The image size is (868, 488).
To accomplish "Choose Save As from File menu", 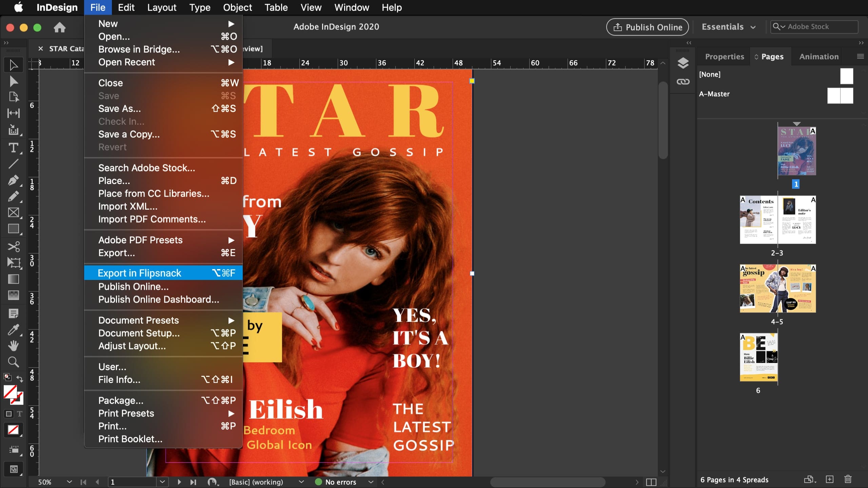I will (163, 108).
